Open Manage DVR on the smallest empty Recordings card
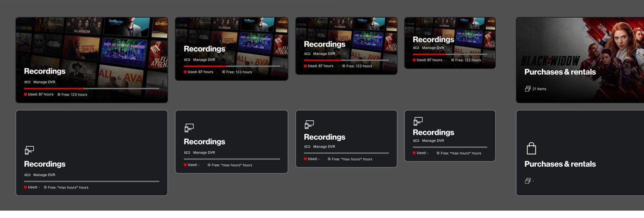Image resolution: width=644 pixels, height=218 pixels. coord(433,141)
